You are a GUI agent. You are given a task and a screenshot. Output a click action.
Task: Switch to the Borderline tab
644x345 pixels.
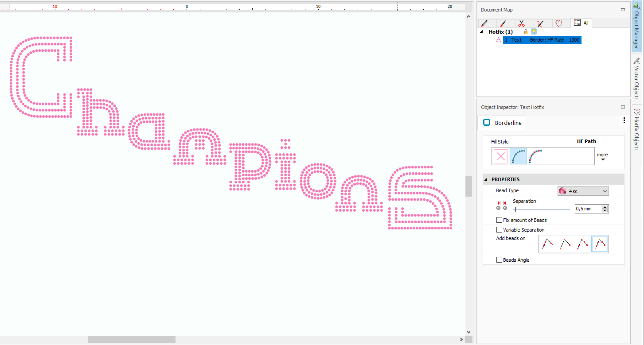coord(502,123)
